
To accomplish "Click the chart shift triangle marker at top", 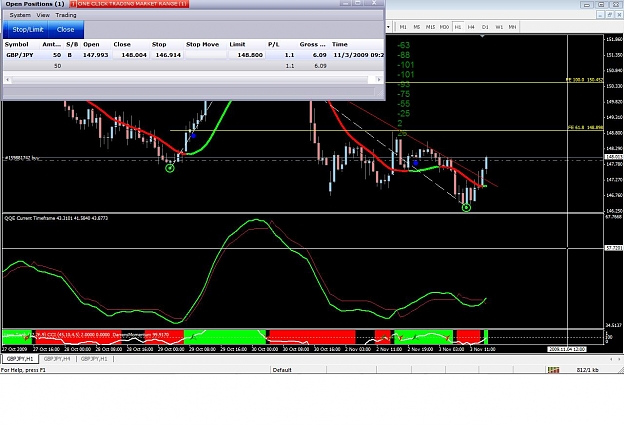I will pyautogui.click(x=483, y=36).
